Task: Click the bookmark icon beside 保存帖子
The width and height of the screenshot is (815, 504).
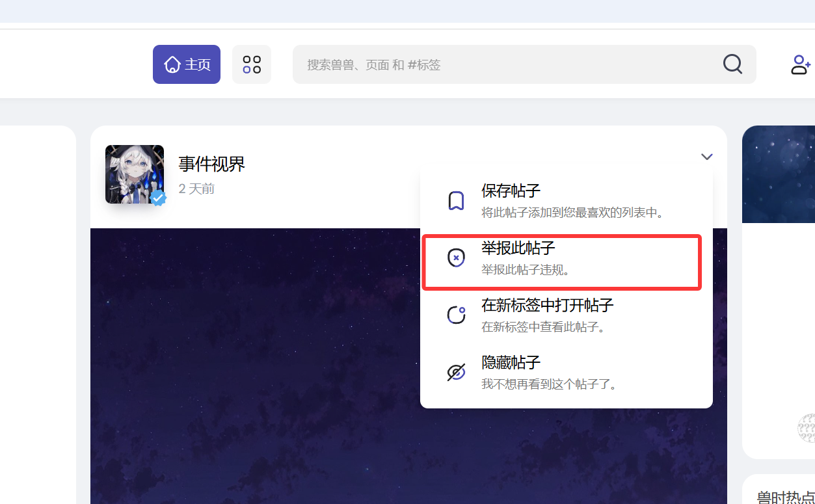Action: tap(456, 201)
